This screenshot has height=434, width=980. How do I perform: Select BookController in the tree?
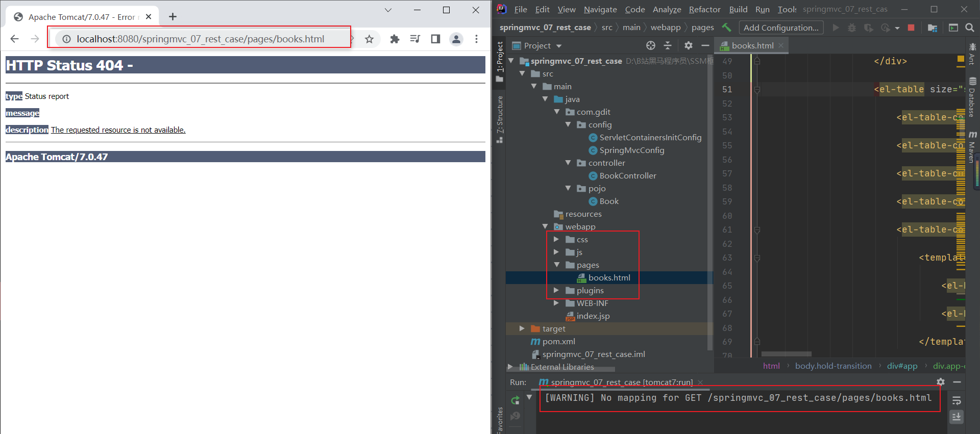628,175
